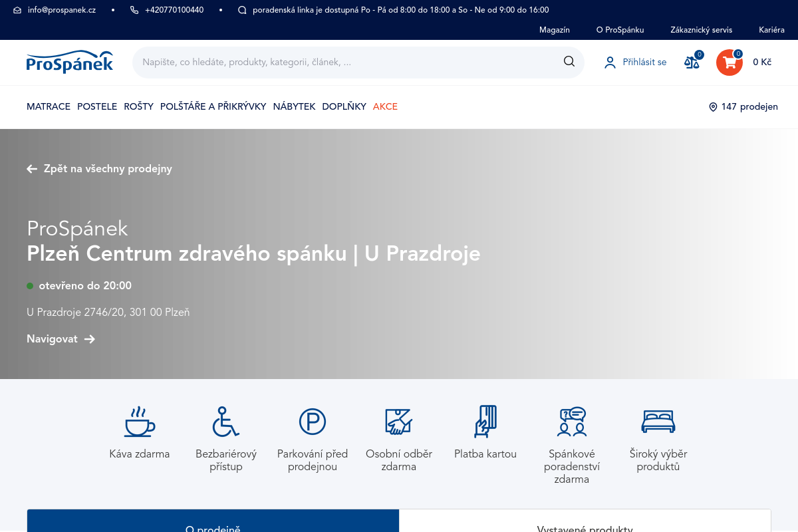Click the product comparison scales icon
This screenshot has height=532, width=798.
click(692, 62)
